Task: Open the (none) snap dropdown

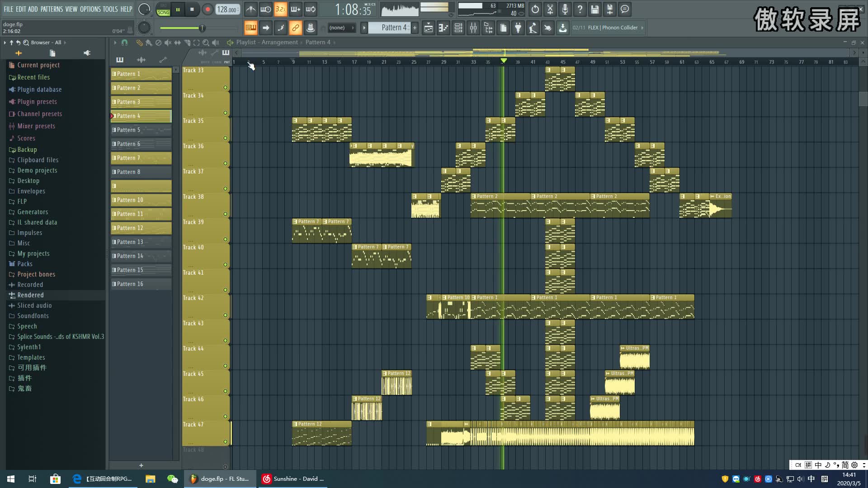Action: pyautogui.click(x=341, y=28)
